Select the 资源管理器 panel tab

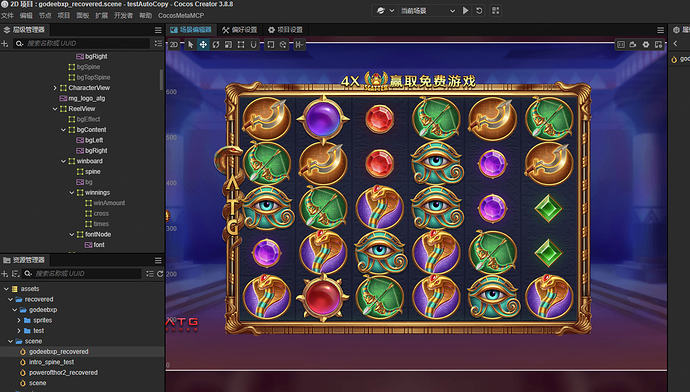click(24, 260)
